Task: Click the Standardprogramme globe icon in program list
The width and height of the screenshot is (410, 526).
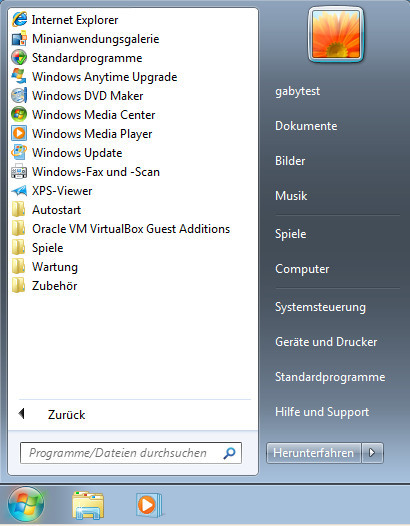Action: pos(19,58)
